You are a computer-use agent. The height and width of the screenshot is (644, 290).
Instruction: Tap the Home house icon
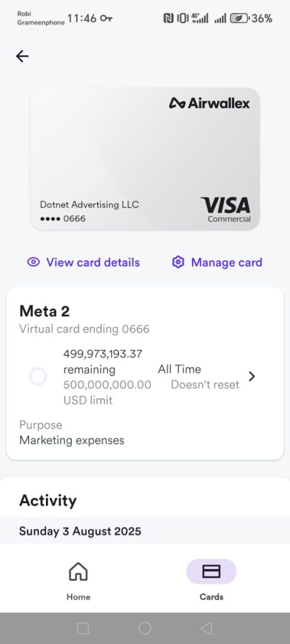78,571
